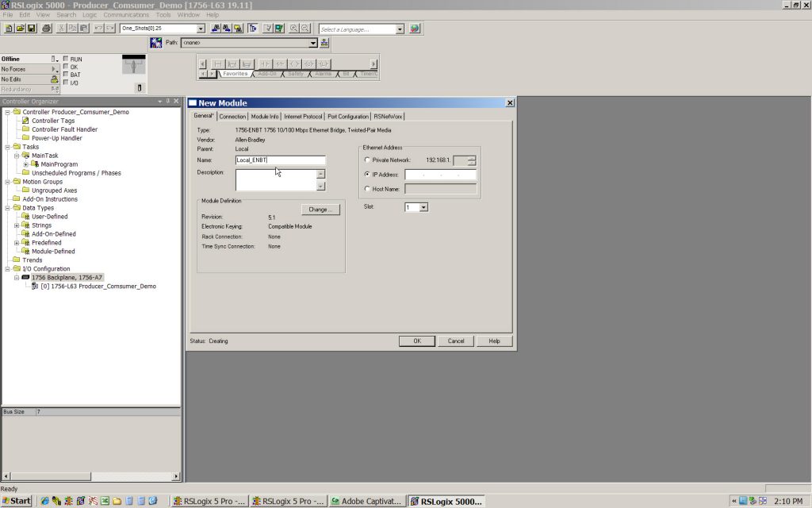This screenshot has height=508, width=812.
Task: Switch to Adobe Captivate in the taskbar
Action: pos(366,501)
